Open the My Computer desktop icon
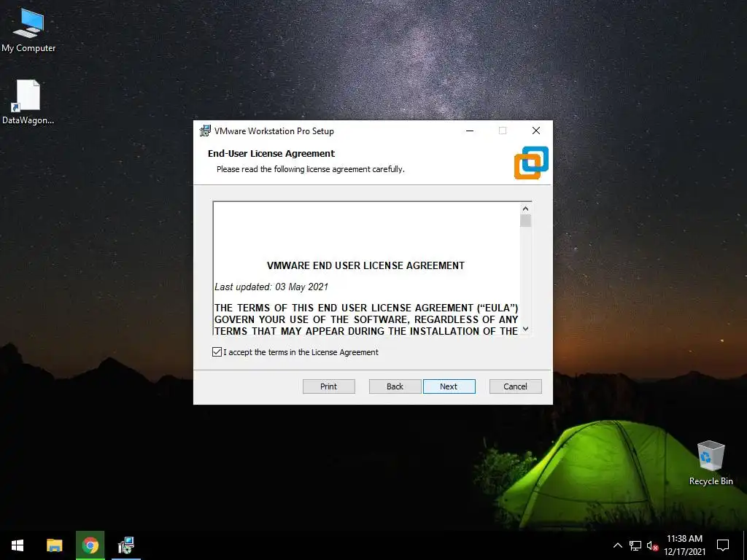 (x=28, y=31)
